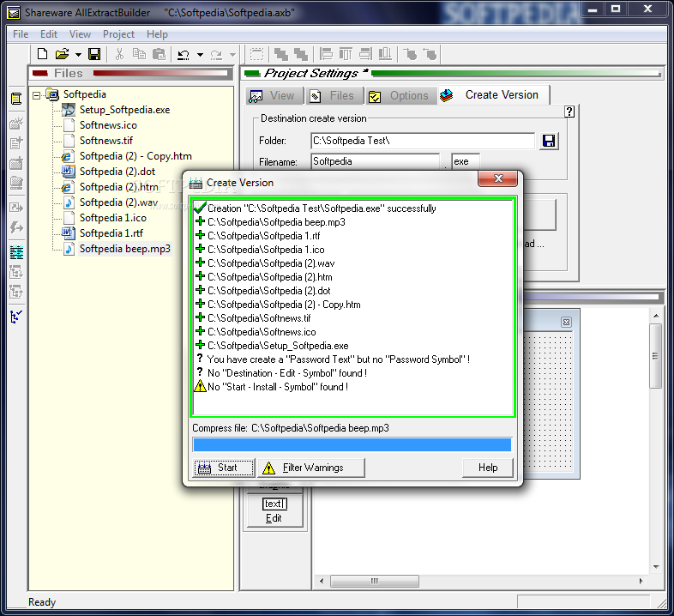Click the tree checkmark sidebar icon
The height and width of the screenshot is (616, 674).
pyautogui.click(x=16, y=317)
